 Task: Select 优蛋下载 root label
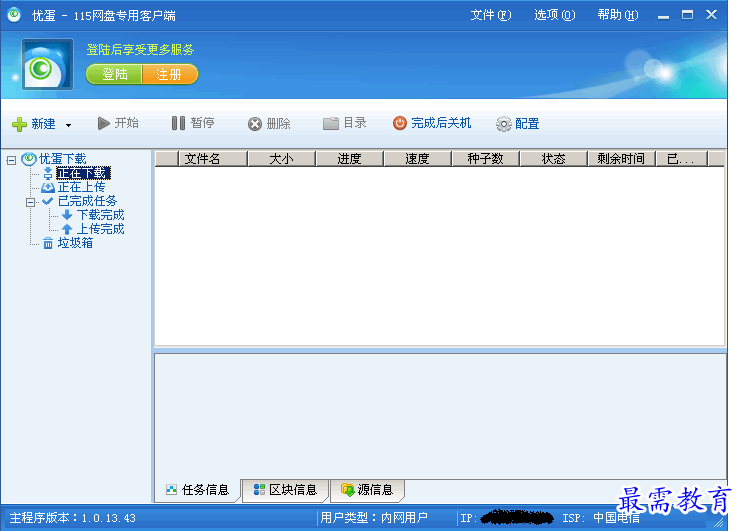pyautogui.click(x=62, y=159)
